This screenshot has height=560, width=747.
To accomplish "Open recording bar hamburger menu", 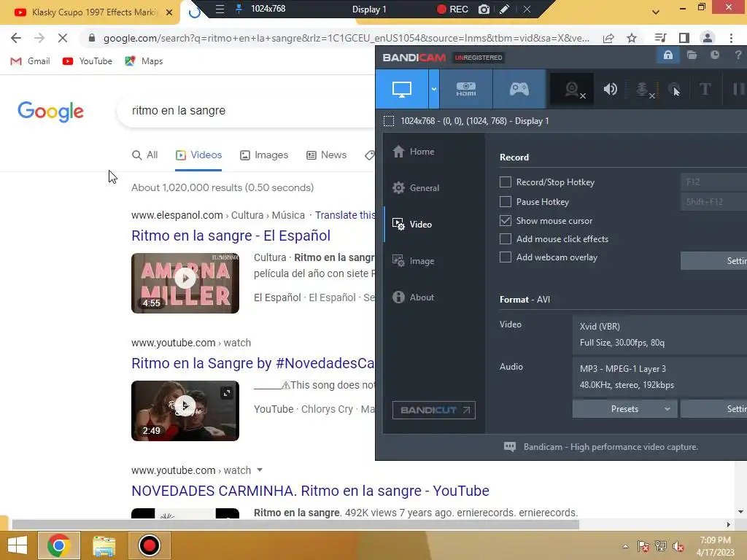I will (x=220, y=9).
